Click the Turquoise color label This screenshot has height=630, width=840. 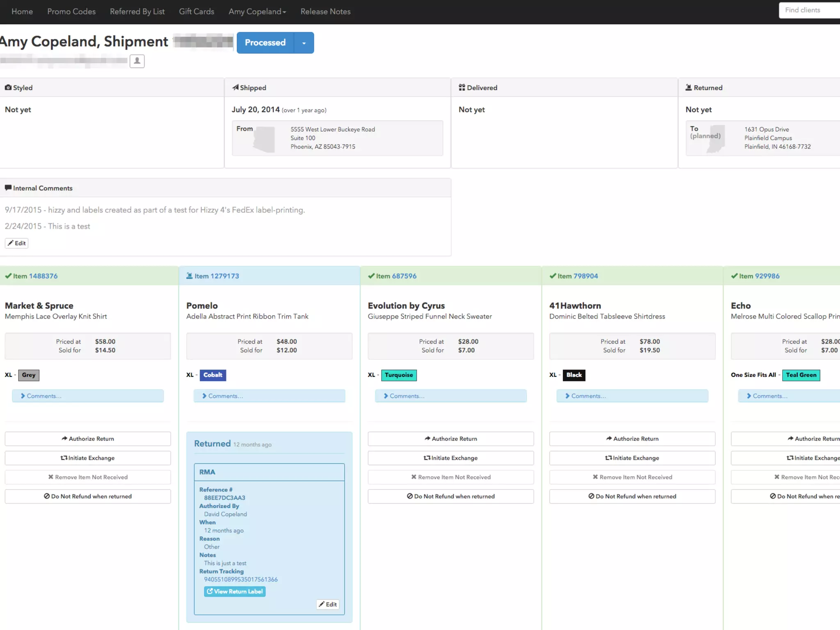tap(399, 375)
